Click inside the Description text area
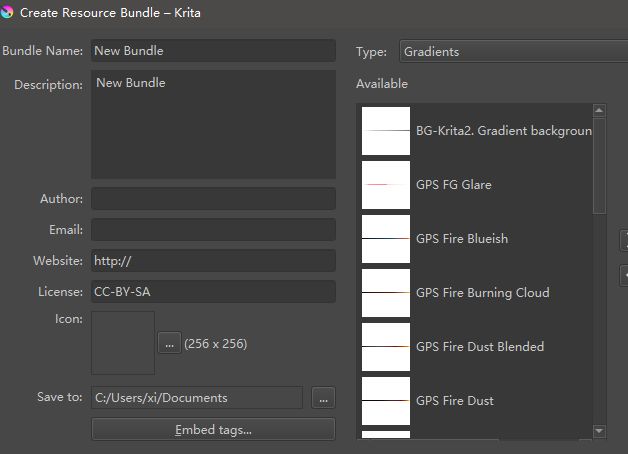The height and width of the screenshot is (454, 628). pos(213,124)
